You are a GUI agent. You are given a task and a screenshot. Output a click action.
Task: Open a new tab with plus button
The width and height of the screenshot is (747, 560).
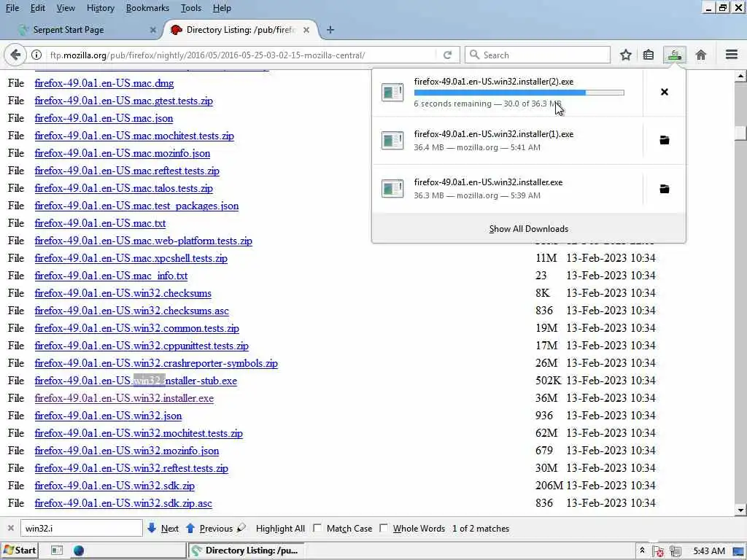click(x=330, y=29)
